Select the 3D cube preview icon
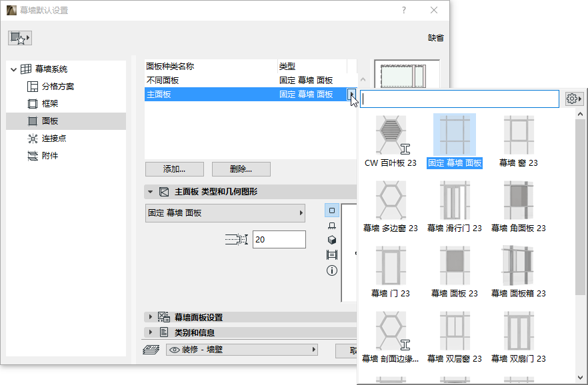Screen dimensions: 588x385 [332, 240]
